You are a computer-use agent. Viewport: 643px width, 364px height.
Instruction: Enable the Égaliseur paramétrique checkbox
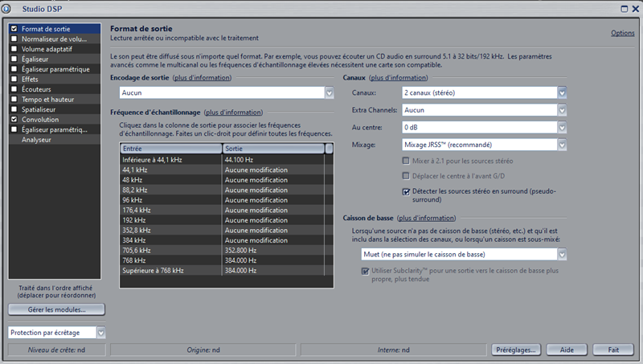tap(14, 69)
